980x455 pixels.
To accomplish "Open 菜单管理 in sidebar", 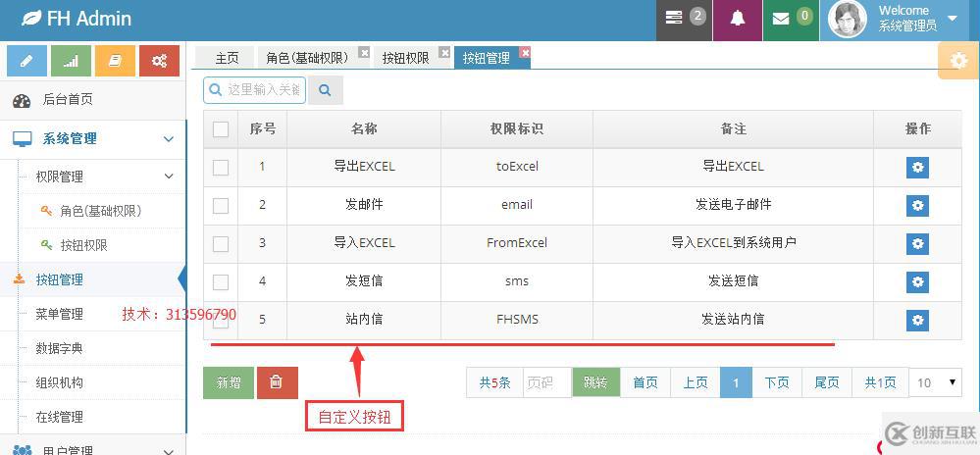I will click(60, 314).
